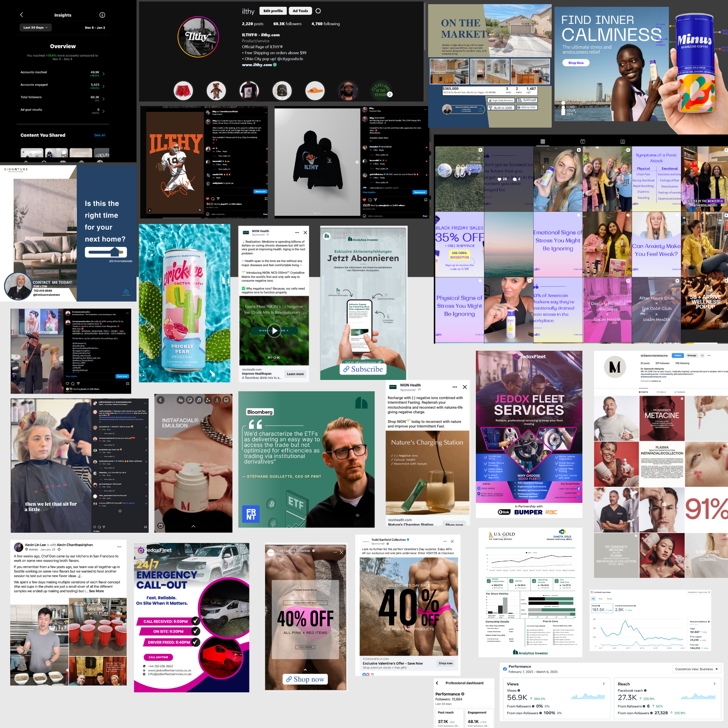Image resolution: width=728 pixels, height=728 pixels.
Task: Open See all under Content You Shared
Action: [100, 135]
